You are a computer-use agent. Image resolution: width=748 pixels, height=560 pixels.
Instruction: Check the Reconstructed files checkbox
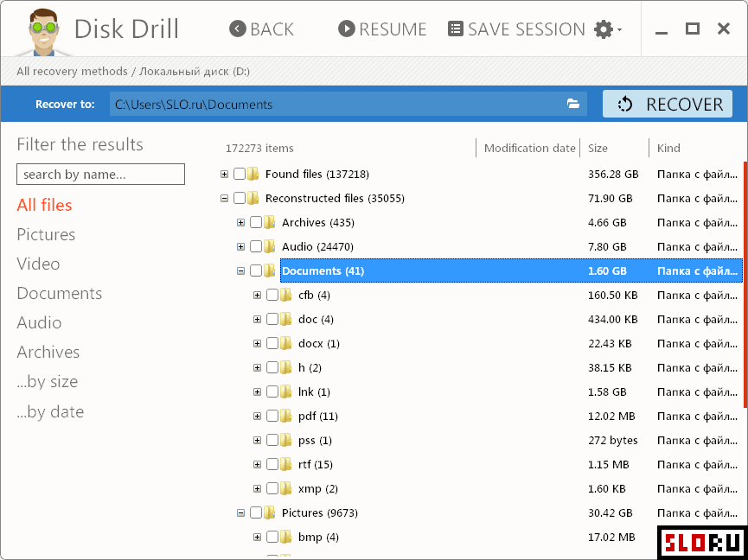click(x=240, y=198)
